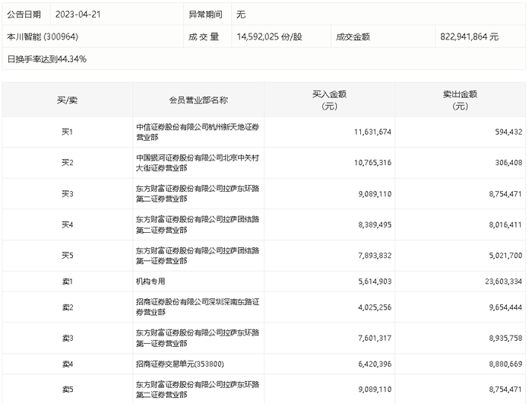Click 招商证券交易单元(353800) entry

180,364
